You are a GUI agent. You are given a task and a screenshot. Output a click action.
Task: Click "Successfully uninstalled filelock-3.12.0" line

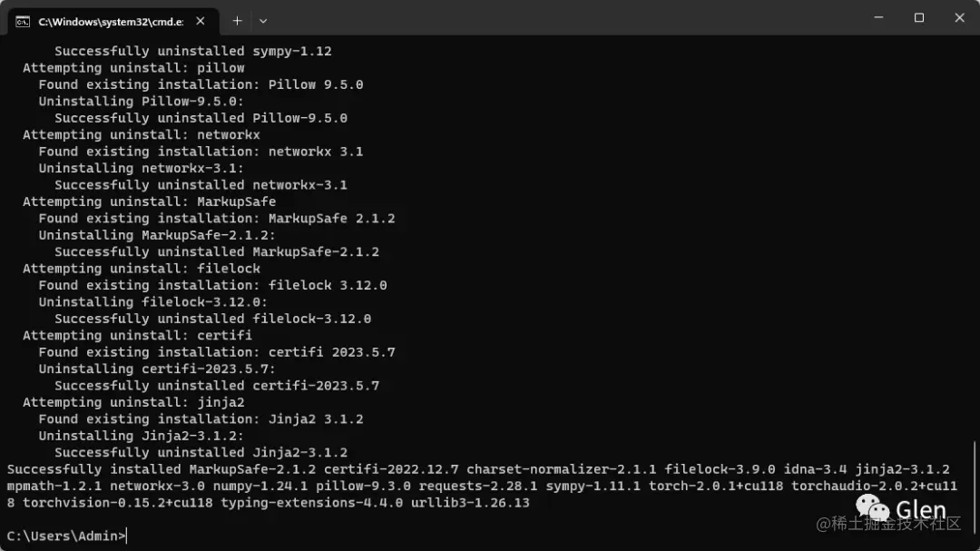click(212, 319)
